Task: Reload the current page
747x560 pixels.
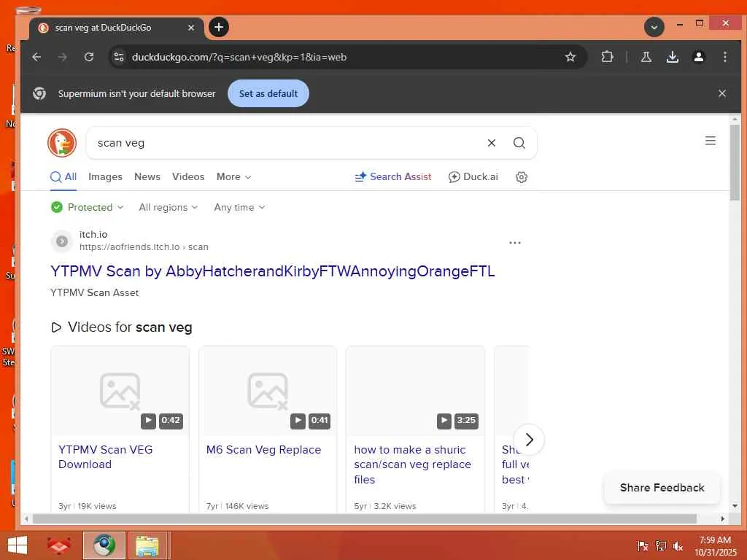Action: [x=88, y=57]
